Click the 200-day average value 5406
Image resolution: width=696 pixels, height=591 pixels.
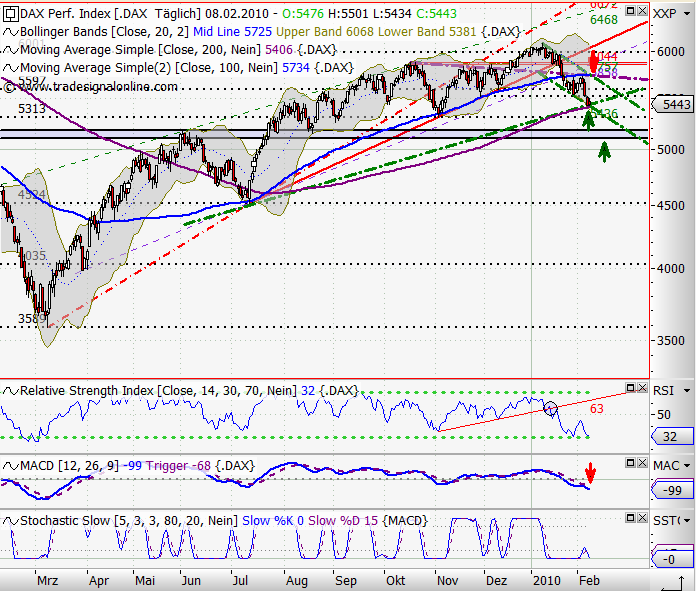[x=279, y=50]
